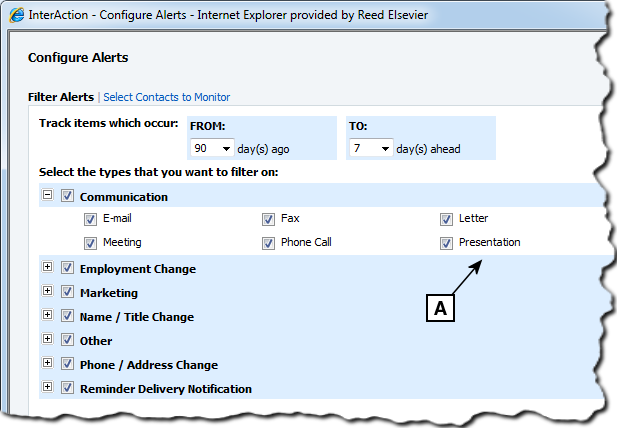Click the Name / Title Change label
Image resolution: width=624 pixels, height=433 pixels.
tap(137, 317)
